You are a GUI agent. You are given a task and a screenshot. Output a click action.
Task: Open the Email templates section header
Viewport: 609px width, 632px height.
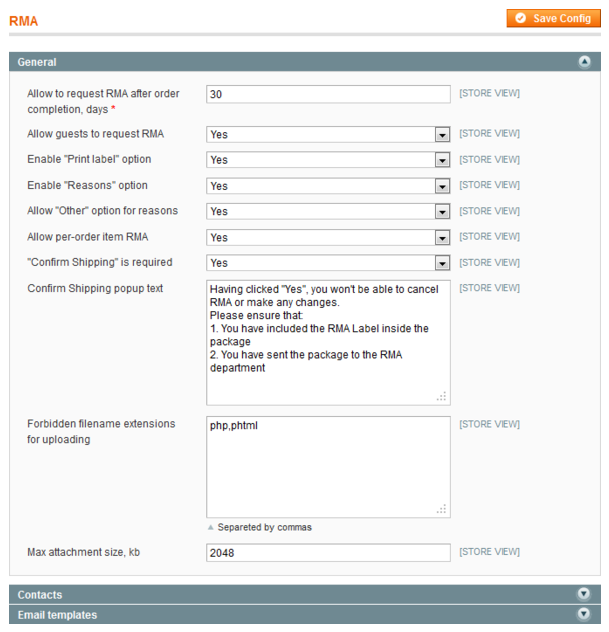point(305,614)
